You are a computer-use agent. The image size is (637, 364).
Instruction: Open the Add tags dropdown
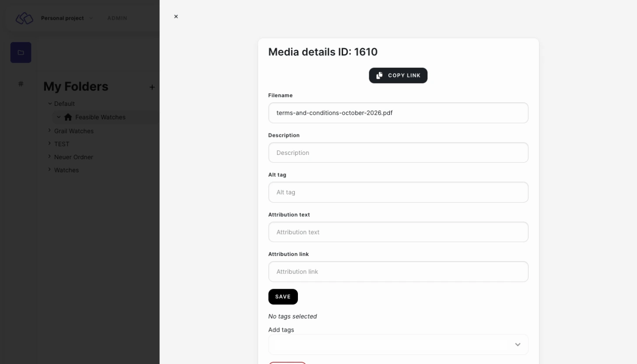[398, 345]
